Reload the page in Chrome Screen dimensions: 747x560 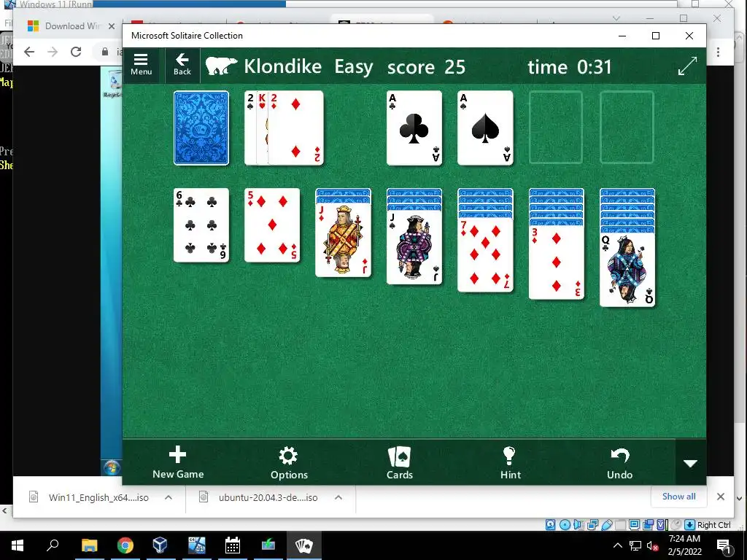click(x=76, y=52)
